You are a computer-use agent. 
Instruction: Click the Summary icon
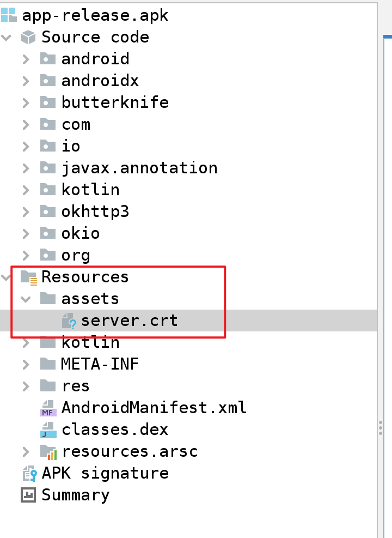(x=28, y=495)
